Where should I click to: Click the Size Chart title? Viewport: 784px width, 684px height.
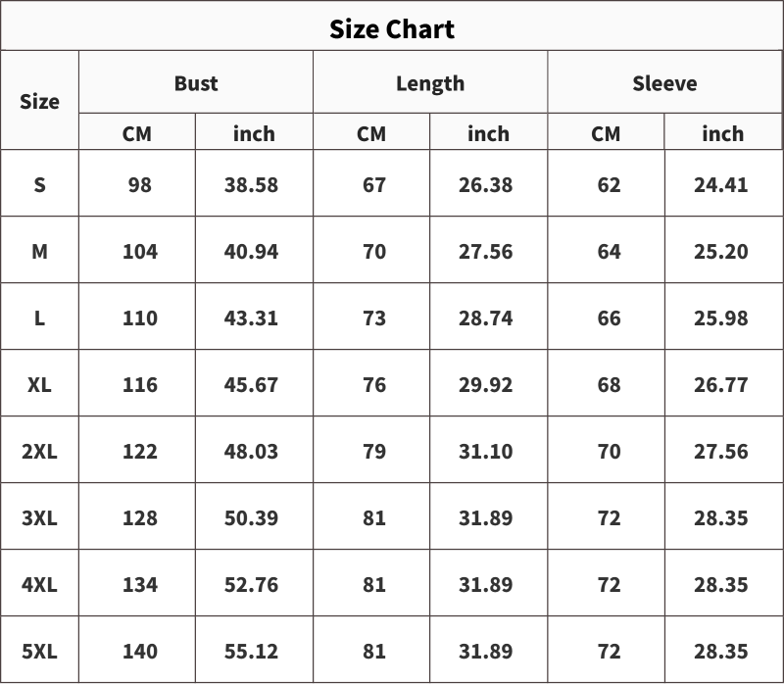click(392, 29)
